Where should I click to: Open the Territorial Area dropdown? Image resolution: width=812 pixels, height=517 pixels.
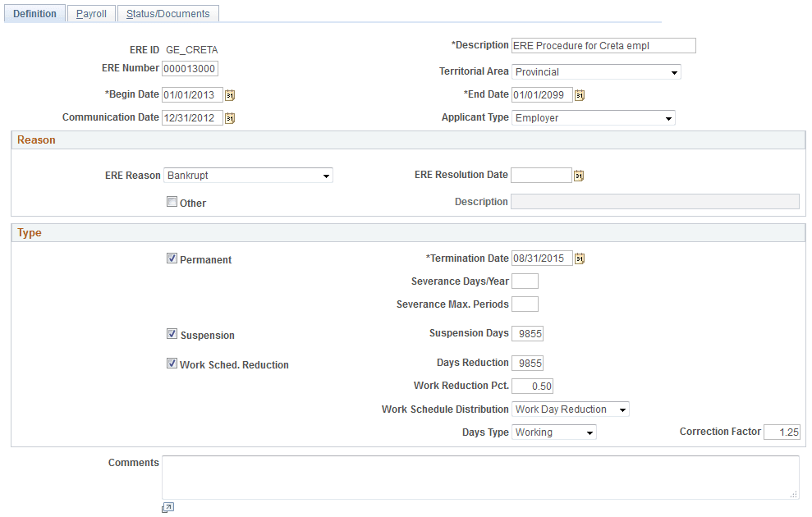coord(675,71)
